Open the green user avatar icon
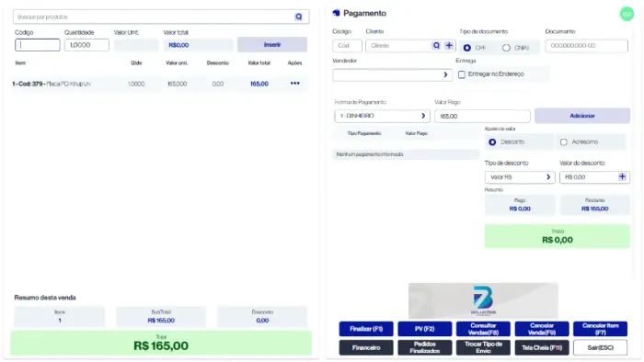 click(x=627, y=14)
